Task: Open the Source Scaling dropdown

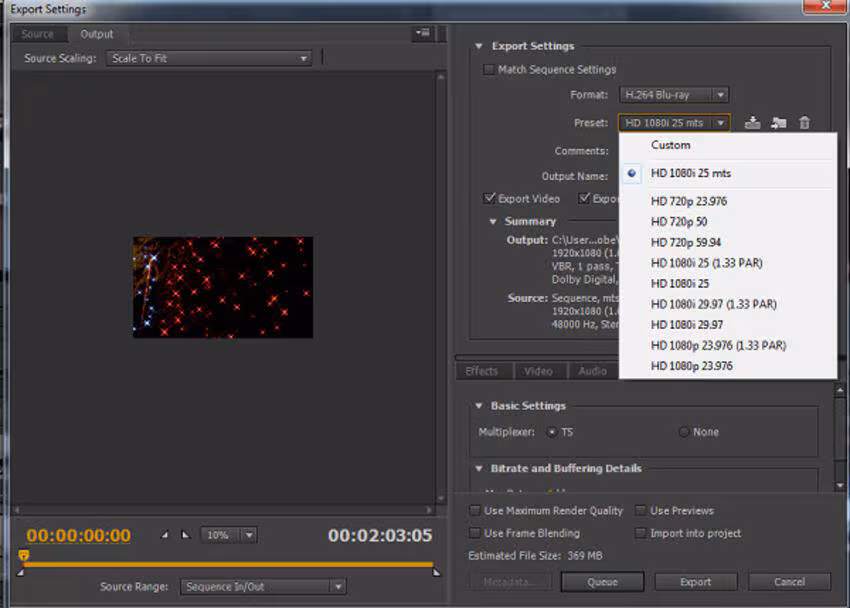Action: coord(209,59)
